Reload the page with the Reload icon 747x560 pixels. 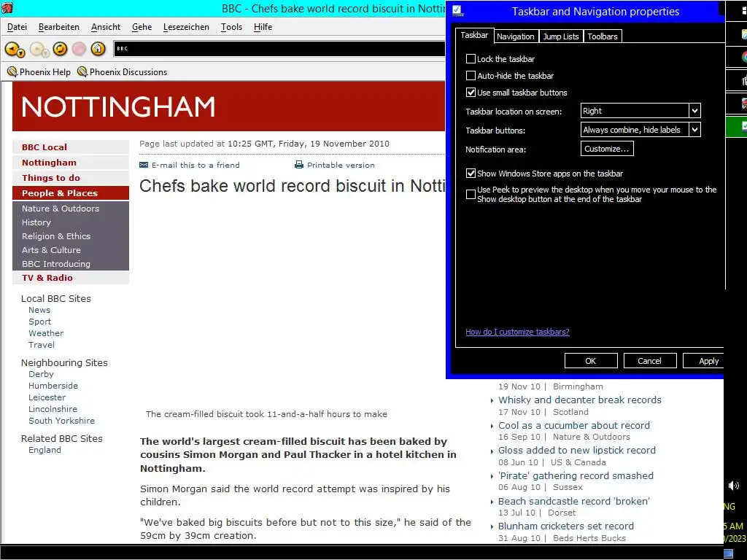60,49
